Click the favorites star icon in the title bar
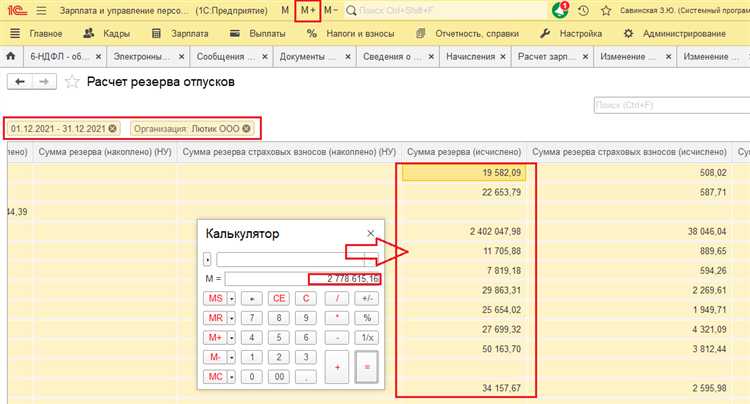Screen dimensions: 750x404 click(x=605, y=10)
